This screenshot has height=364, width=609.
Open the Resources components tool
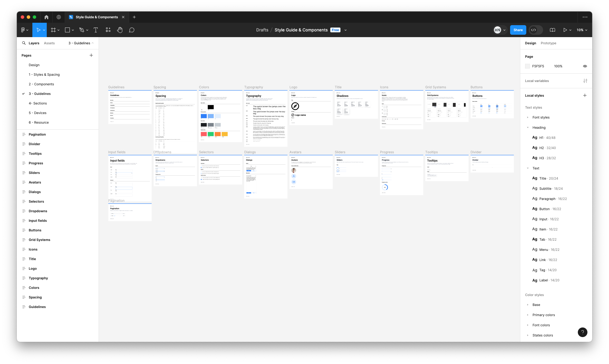[x=108, y=30]
